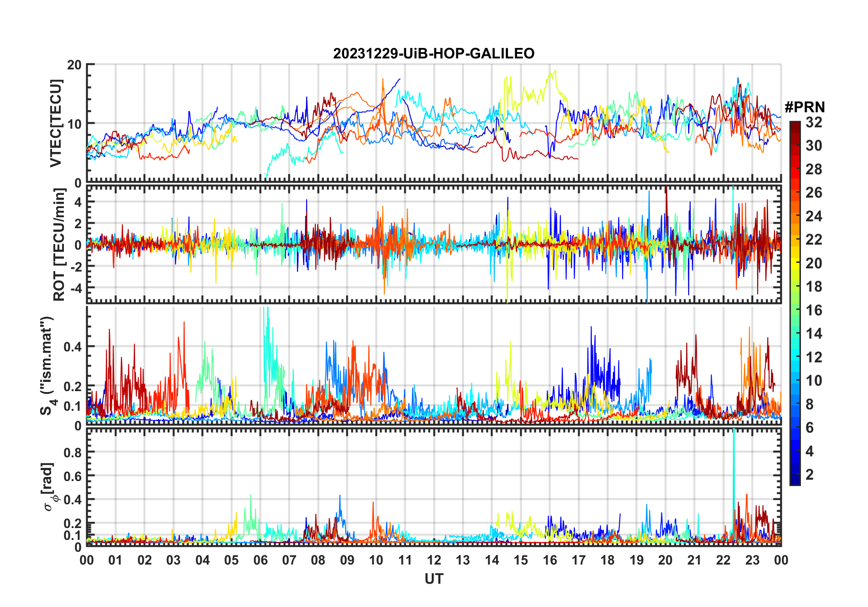Select the PRN colorbar tick label 6
Image resolution: width=868 pixels, height=607 pixels.
pos(810,428)
